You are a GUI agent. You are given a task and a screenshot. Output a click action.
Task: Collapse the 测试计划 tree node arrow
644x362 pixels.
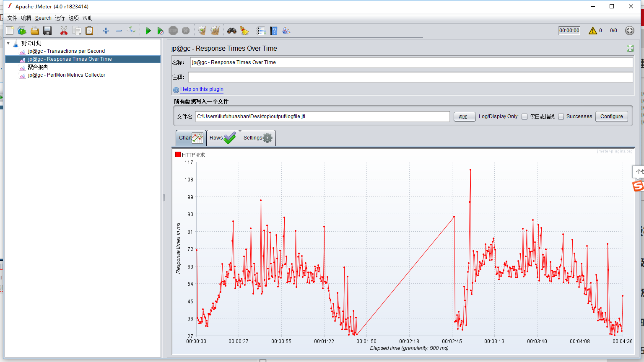8,43
